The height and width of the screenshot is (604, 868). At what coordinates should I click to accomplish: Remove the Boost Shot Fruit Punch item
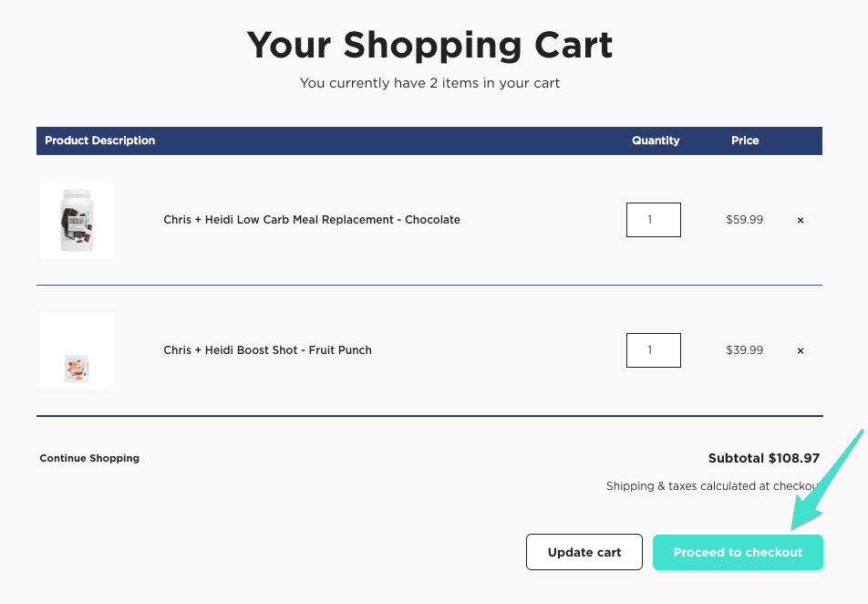(x=801, y=350)
